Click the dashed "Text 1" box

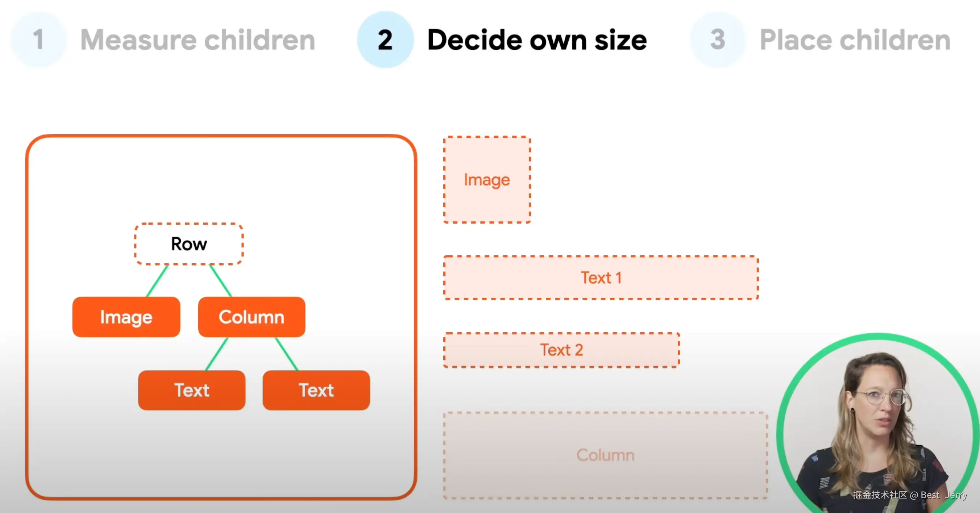(601, 278)
